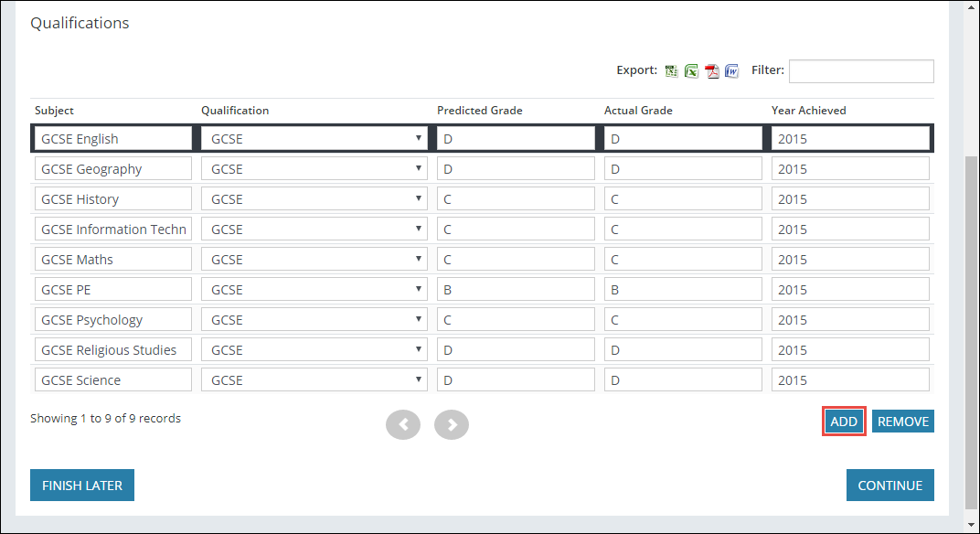Screen dimensions: 980x534
Task: Click the previous page arrow
Action: [403, 424]
